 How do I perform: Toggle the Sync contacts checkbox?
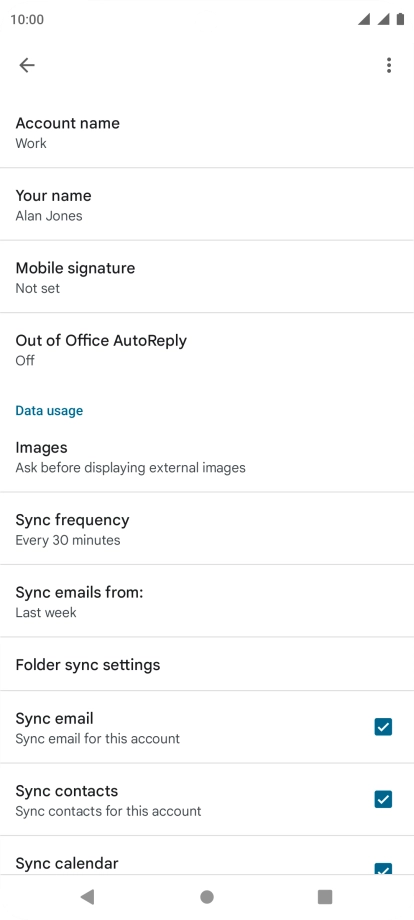(x=383, y=799)
